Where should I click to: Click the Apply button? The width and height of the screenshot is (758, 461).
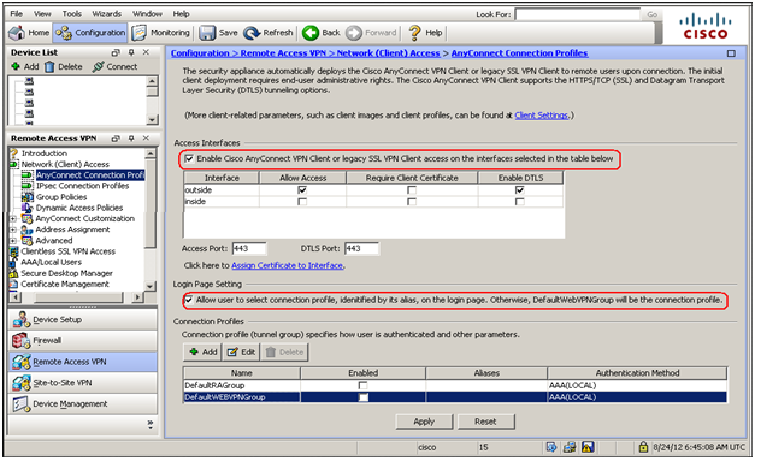[424, 421]
